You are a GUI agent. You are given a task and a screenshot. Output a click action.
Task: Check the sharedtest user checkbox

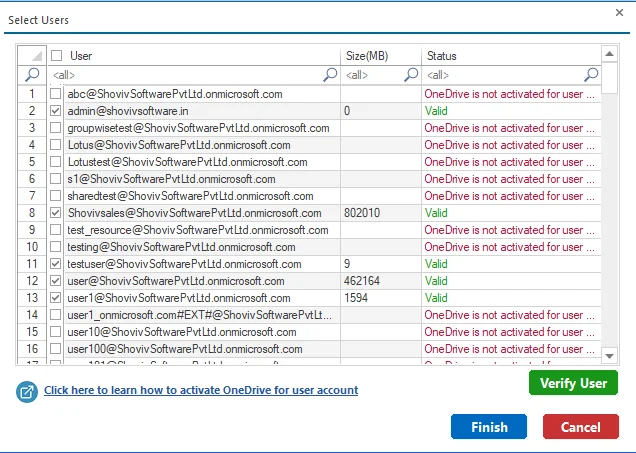click(x=56, y=196)
